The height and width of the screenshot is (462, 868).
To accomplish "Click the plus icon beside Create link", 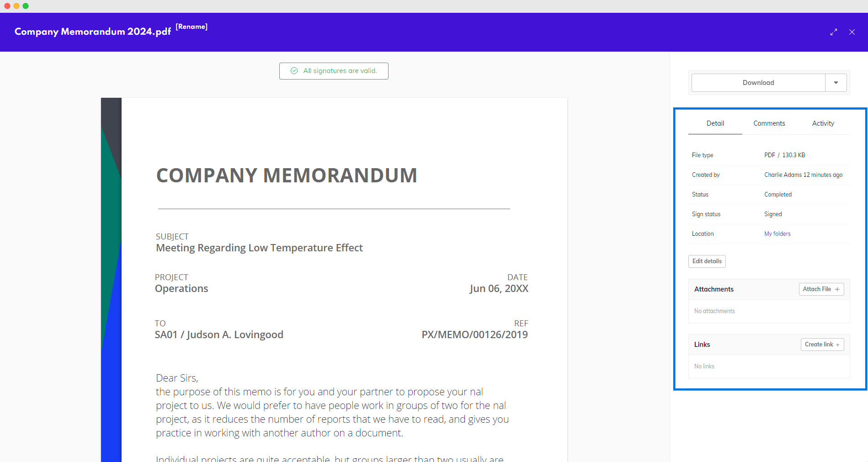I will 838,345.
